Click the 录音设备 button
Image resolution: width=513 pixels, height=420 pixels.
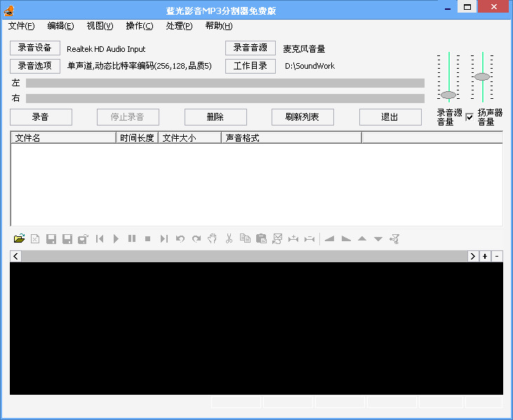click(35, 48)
